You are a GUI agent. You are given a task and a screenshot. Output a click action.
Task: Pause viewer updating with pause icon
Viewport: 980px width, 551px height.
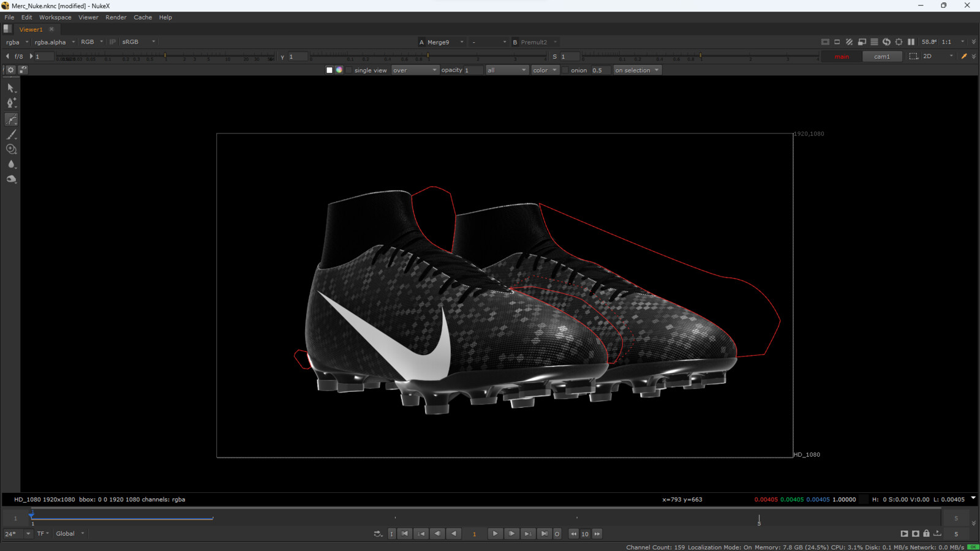(911, 42)
